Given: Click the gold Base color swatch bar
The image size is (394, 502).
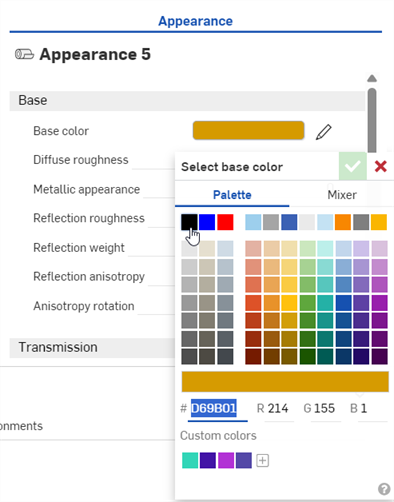Looking at the screenshot, I should point(248,130).
